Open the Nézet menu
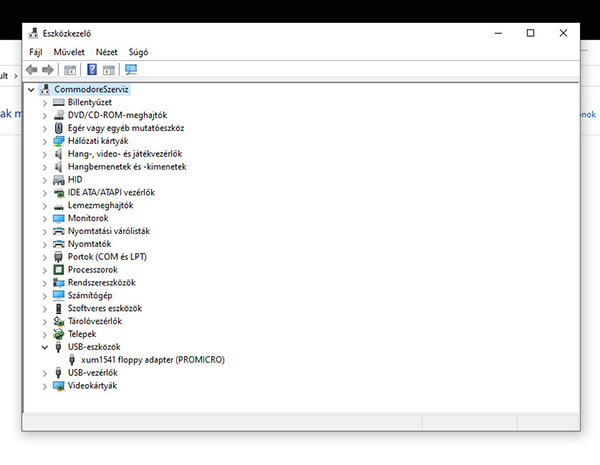 [106, 51]
